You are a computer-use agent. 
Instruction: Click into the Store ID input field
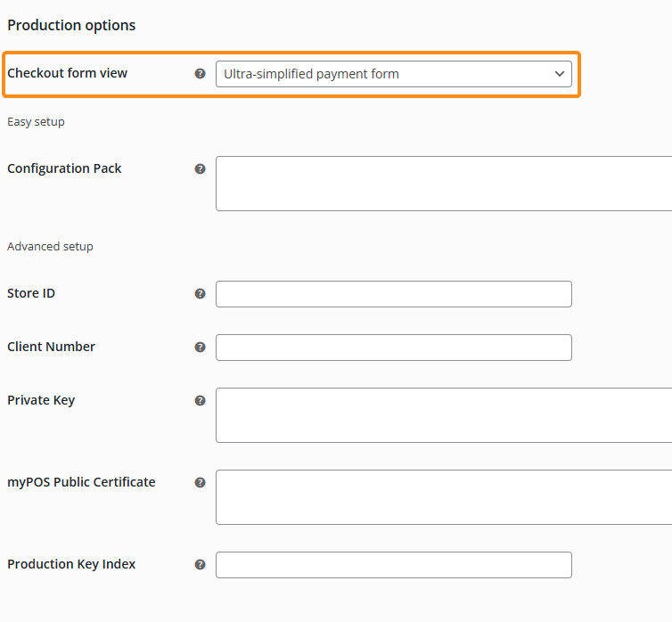pos(393,294)
